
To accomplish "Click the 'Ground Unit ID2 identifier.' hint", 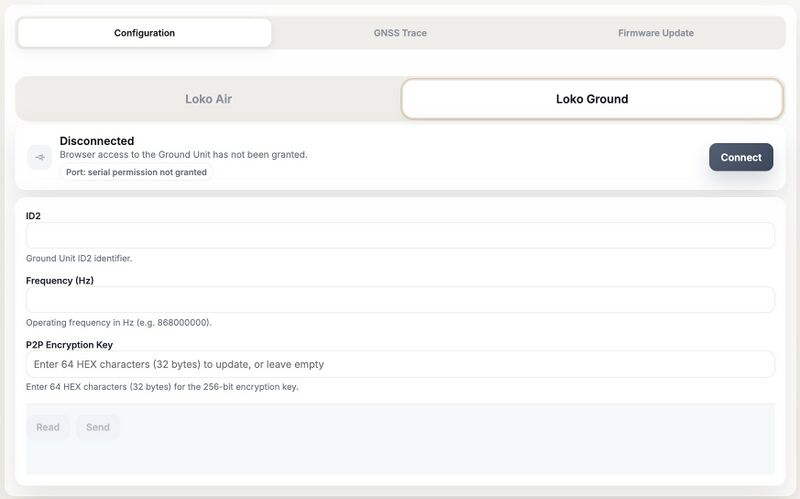I will [79, 259].
